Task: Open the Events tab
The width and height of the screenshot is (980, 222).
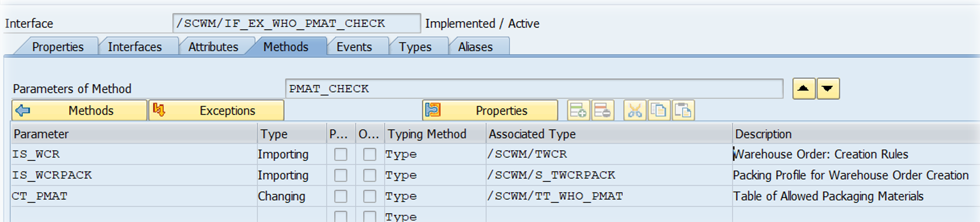Action: tap(354, 46)
